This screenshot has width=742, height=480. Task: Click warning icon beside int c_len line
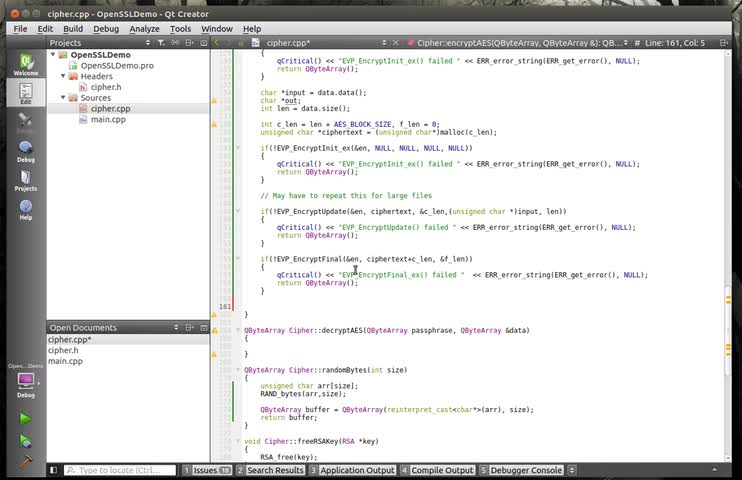click(214, 124)
